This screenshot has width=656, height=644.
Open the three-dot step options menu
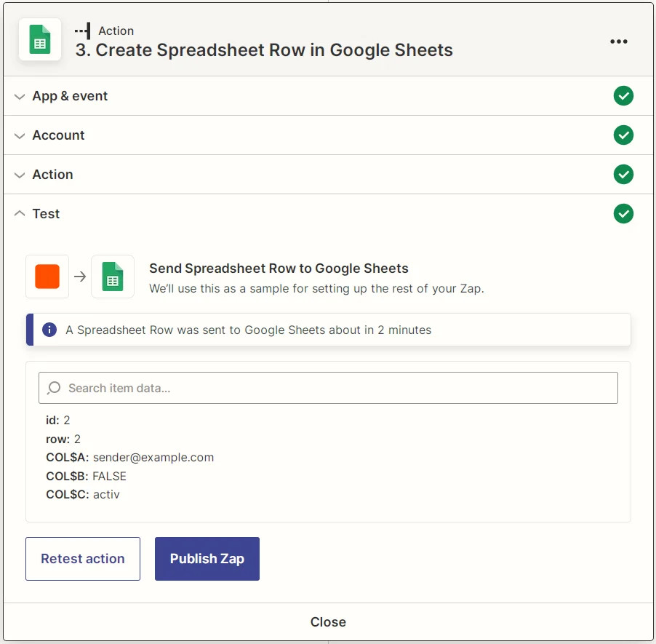619,41
